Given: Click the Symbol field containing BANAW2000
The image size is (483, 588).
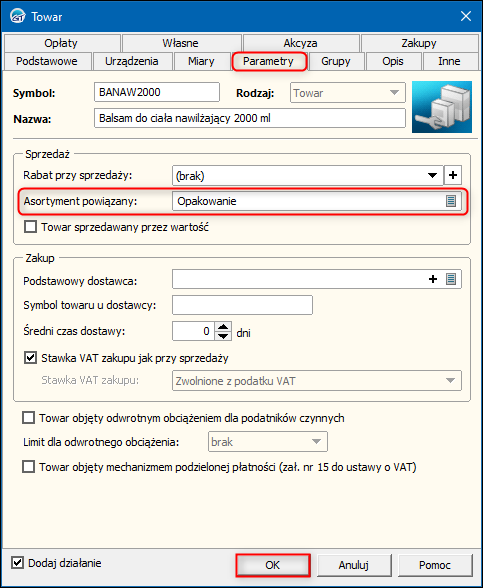Looking at the screenshot, I should (157, 92).
